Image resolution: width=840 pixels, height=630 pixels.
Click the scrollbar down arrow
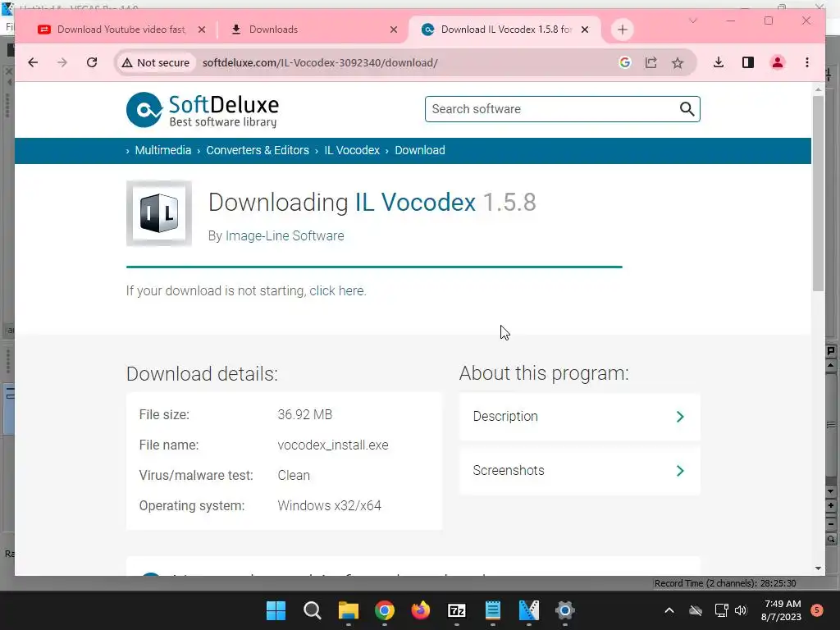coord(818,568)
